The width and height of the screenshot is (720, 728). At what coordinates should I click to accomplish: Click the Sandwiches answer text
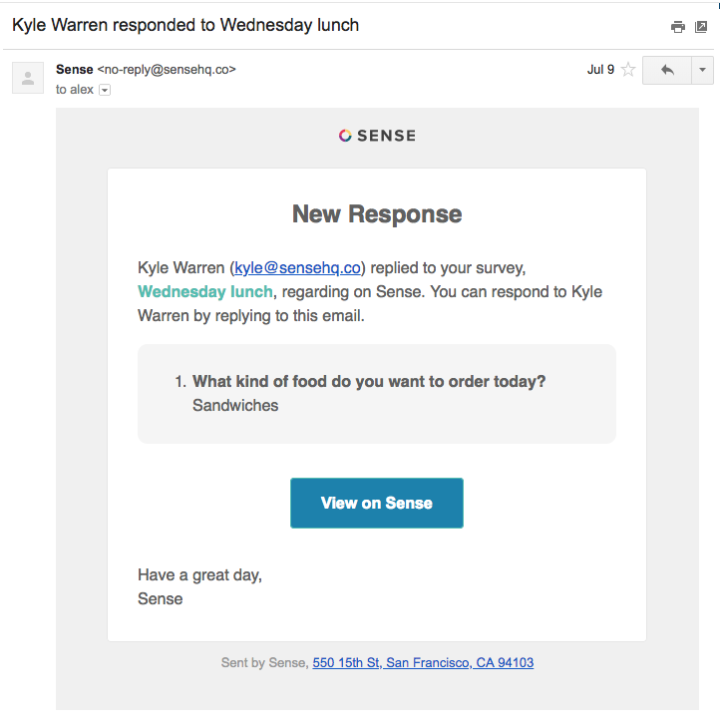235,405
